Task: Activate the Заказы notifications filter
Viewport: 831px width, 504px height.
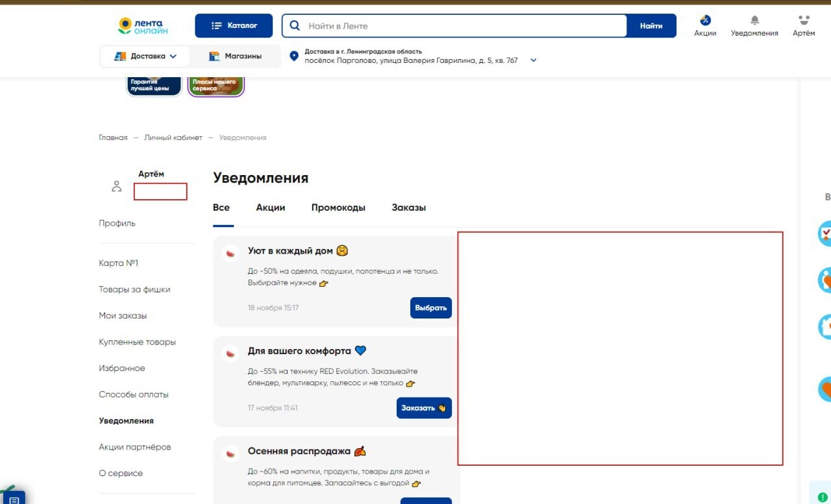Action: pyautogui.click(x=408, y=208)
